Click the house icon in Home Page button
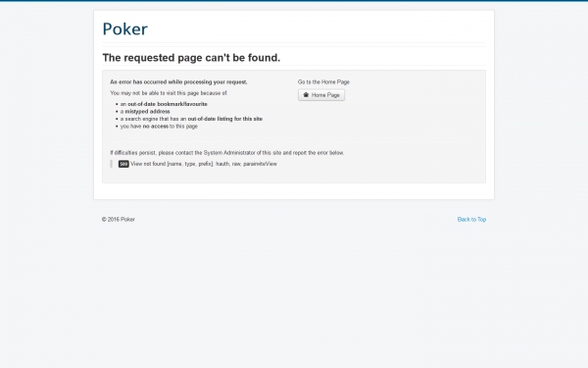The image size is (588, 368). click(x=306, y=95)
